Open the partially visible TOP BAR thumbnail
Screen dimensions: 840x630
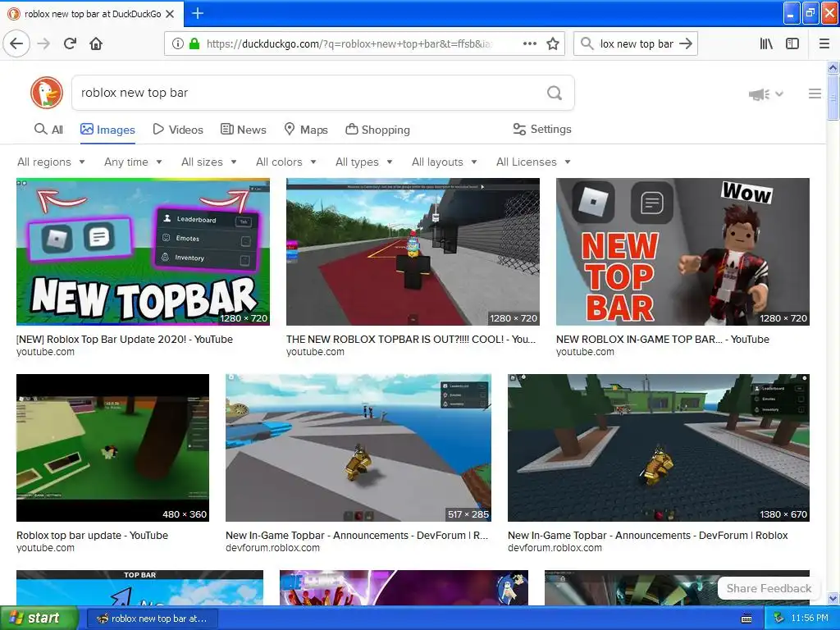point(139,587)
